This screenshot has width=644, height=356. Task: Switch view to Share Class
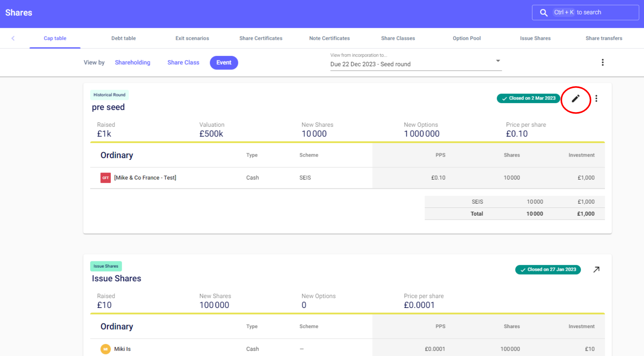pos(183,62)
